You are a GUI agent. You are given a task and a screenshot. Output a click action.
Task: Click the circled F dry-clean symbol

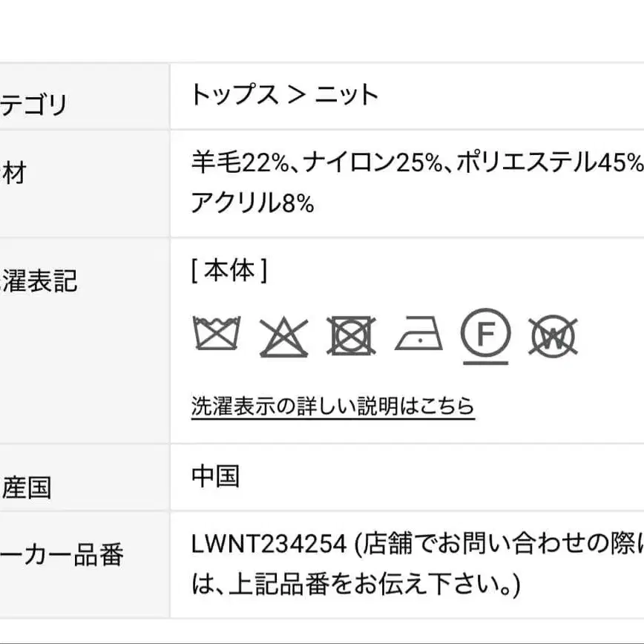[x=485, y=335]
